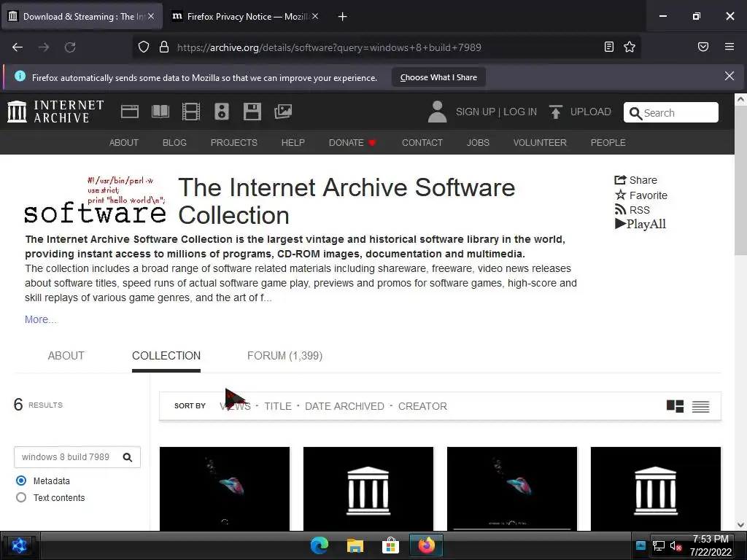Viewport: 747px width, 560px height.
Task: Open a new browser tab
Action: (x=342, y=17)
